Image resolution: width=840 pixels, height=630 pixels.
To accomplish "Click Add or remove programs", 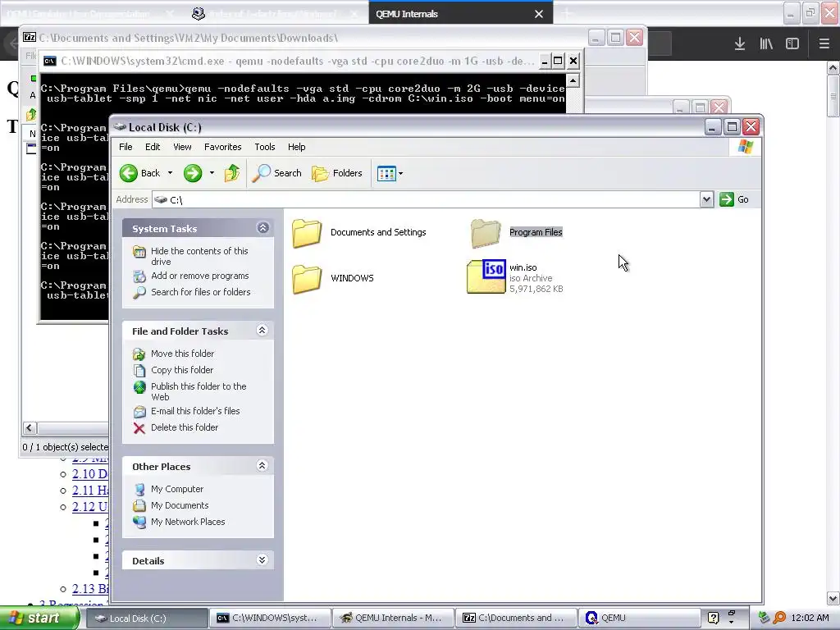I will tap(200, 276).
